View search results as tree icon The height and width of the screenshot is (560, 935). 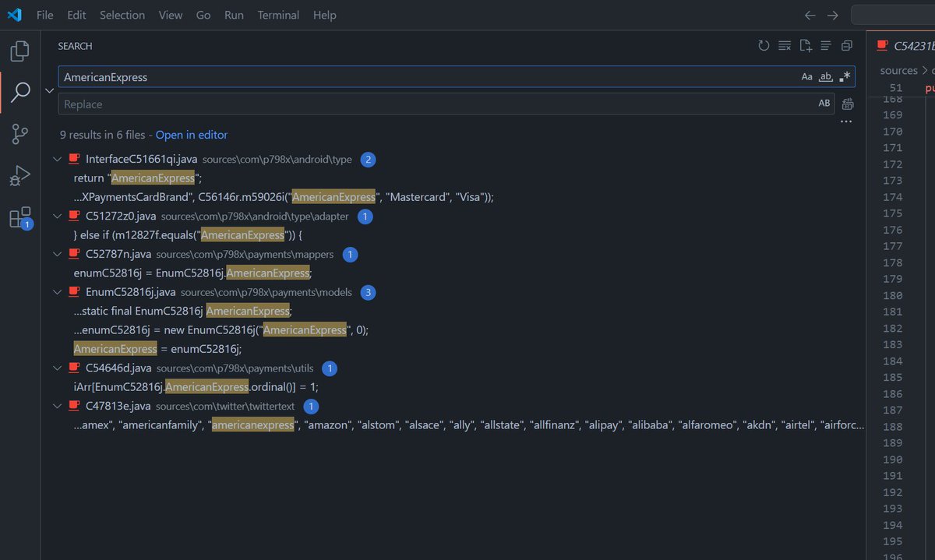pos(826,46)
